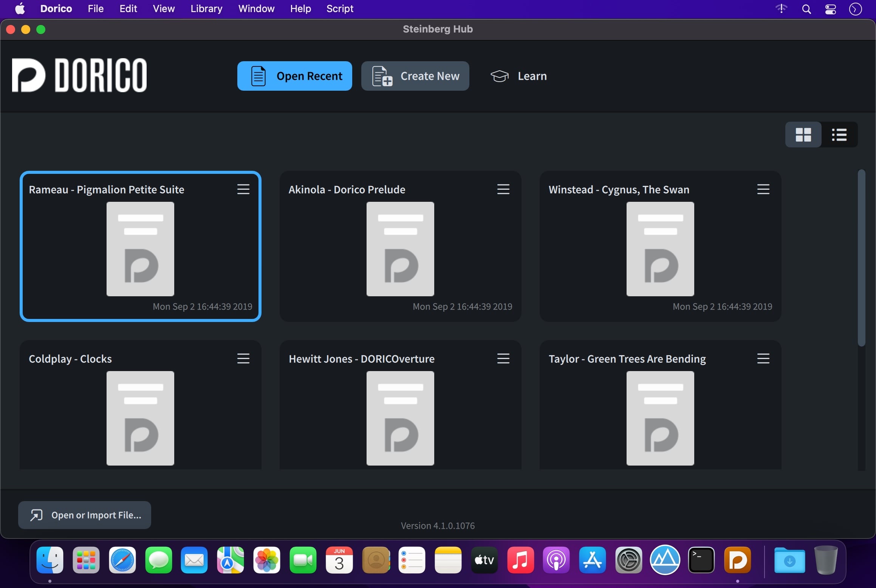Switch to Create New tab
Screen dimensions: 876x588
(x=415, y=76)
